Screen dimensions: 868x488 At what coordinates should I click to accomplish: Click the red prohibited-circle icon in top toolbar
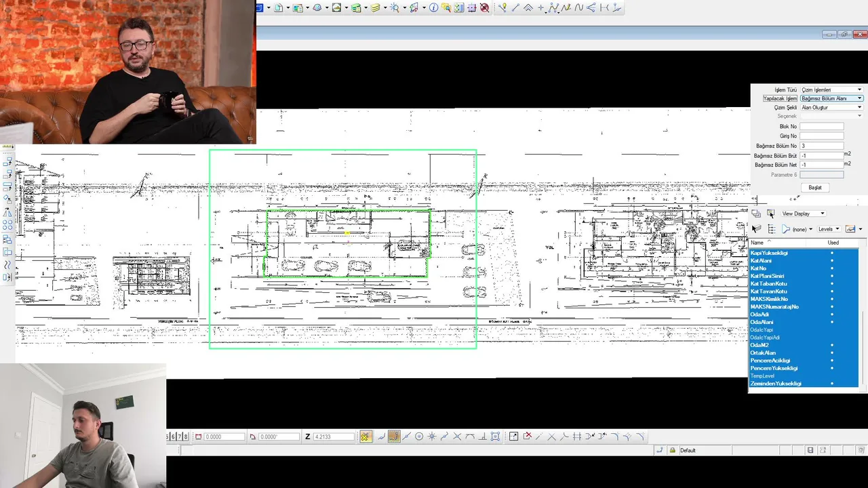tap(484, 8)
